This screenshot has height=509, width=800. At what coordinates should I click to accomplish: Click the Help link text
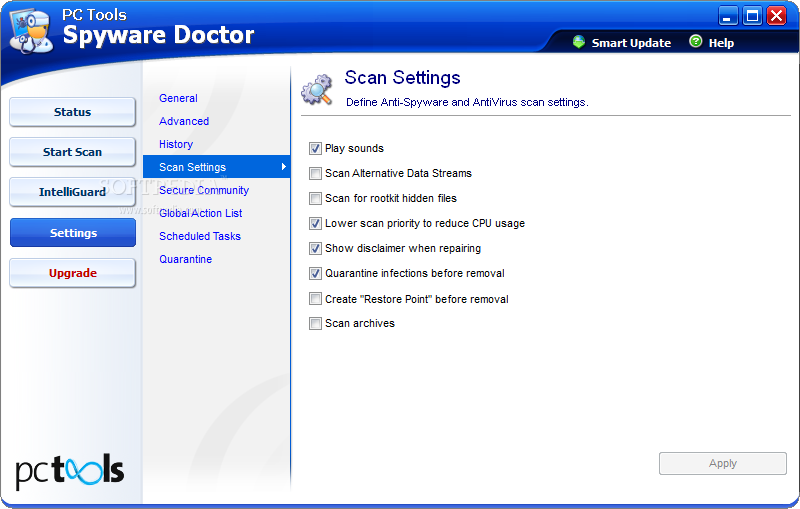pyautogui.click(x=721, y=43)
